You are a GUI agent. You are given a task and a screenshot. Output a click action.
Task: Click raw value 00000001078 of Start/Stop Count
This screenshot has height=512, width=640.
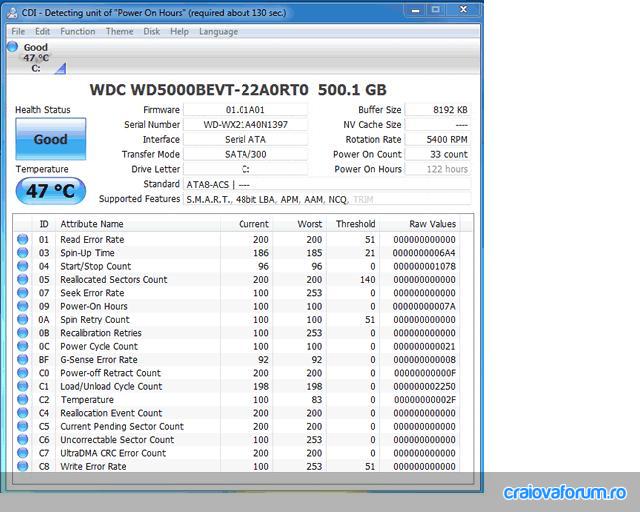pyautogui.click(x=424, y=266)
